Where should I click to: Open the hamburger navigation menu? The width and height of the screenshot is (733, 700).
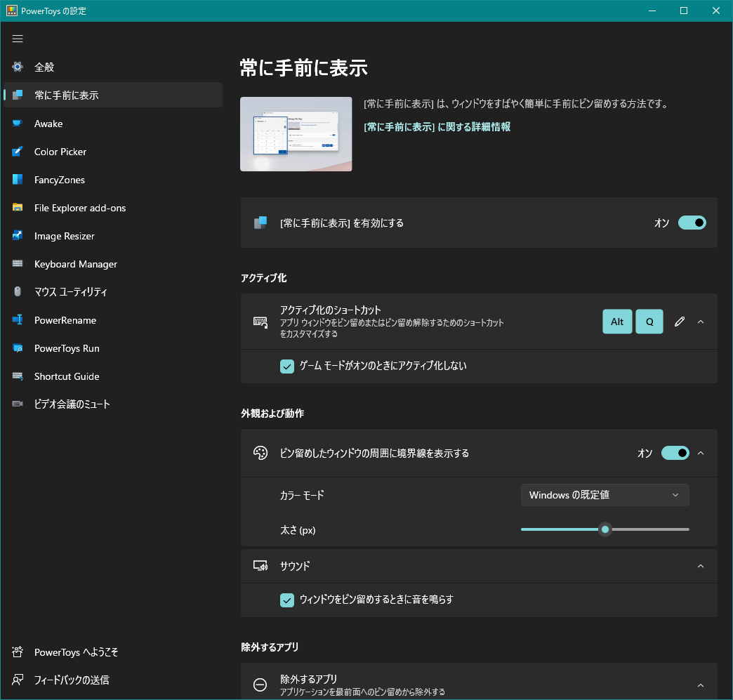coord(18,39)
